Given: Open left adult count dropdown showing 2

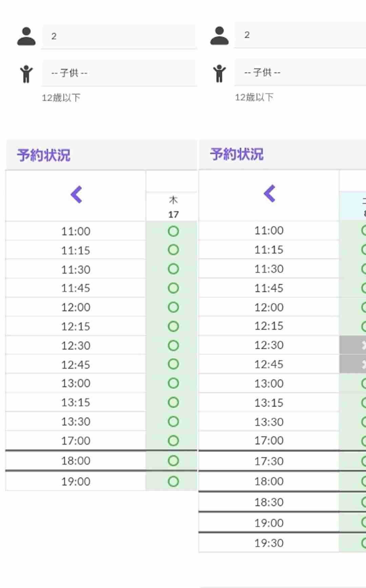Looking at the screenshot, I should click(119, 36).
